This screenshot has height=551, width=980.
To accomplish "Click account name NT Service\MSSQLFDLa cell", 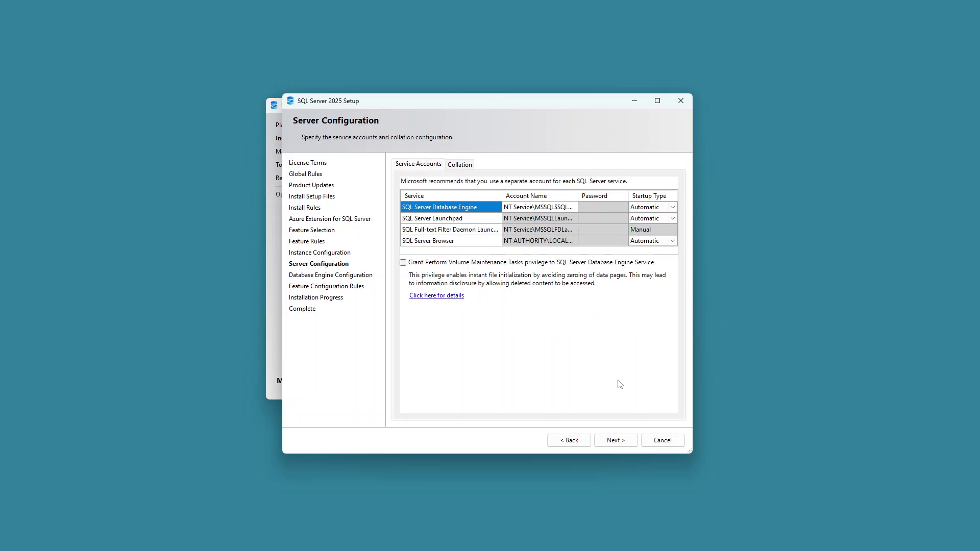I will click(540, 230).
